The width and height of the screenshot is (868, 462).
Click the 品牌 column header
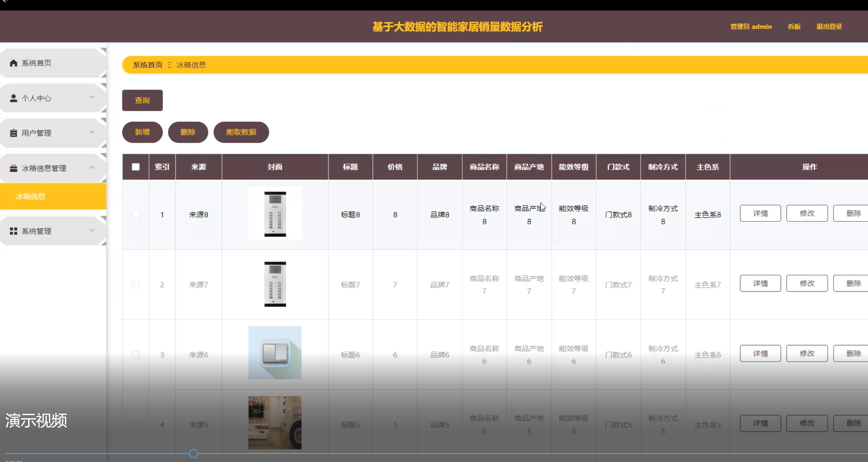point(440,167)
